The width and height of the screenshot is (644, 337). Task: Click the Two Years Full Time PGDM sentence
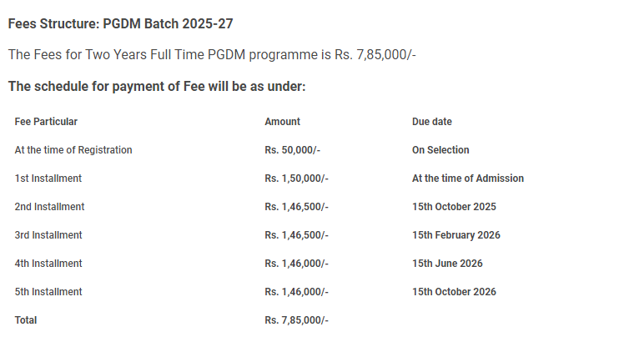(x=212, y=54)
